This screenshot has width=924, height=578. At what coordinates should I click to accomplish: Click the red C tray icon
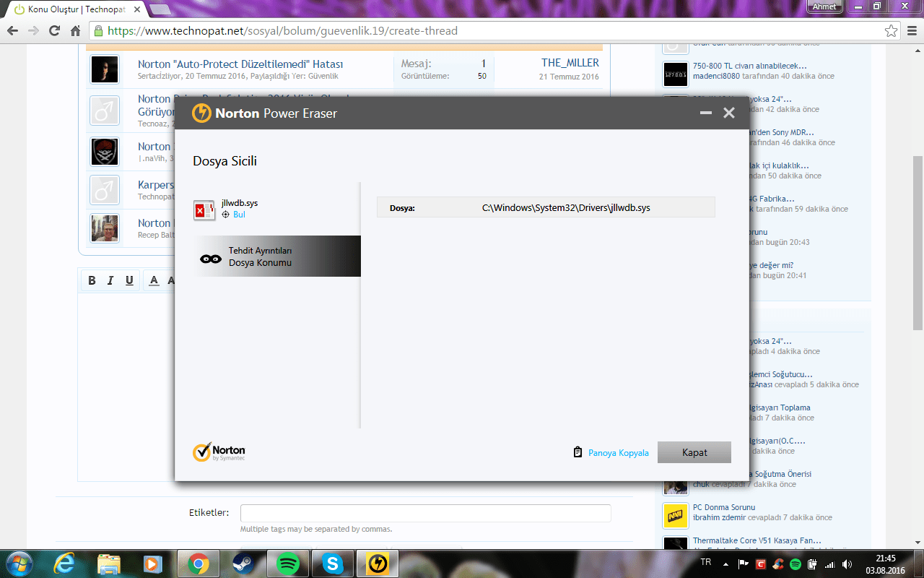(761, 564)
